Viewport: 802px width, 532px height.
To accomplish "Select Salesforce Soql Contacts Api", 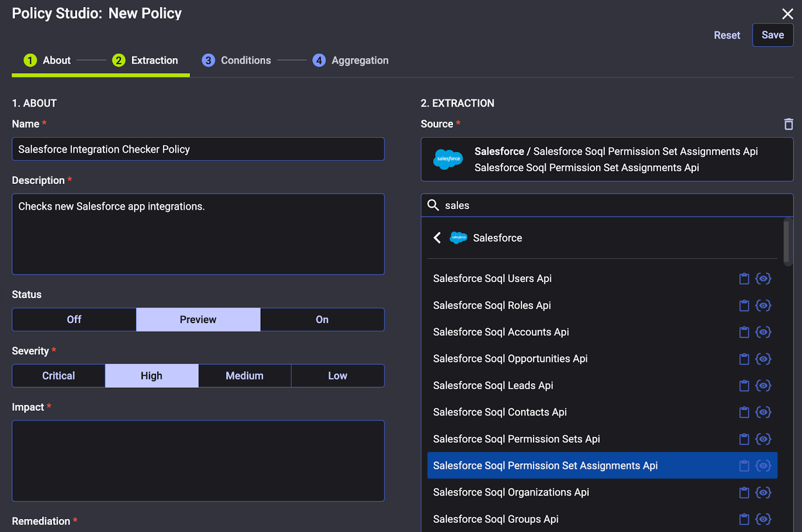I will tap(602, 412).
